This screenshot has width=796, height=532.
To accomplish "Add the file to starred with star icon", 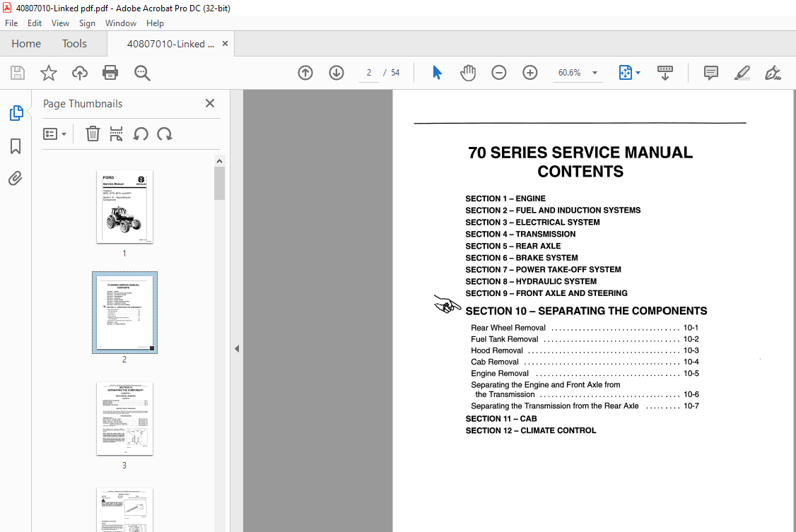I will click(49, 73).
